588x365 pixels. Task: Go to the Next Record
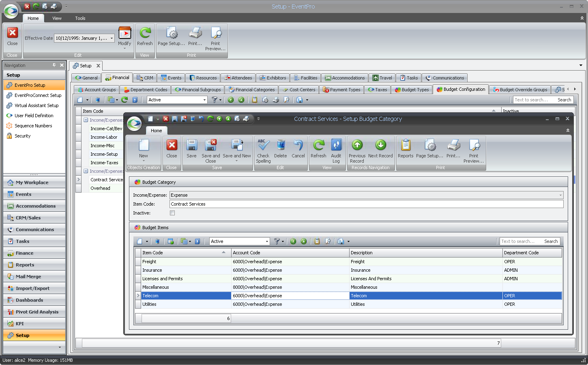(380, 148)
